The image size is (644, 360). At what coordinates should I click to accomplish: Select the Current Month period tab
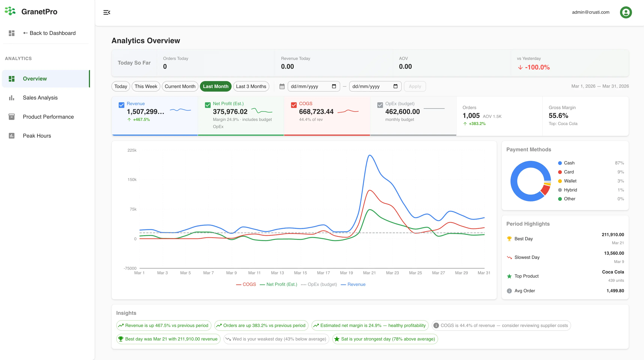(180, 86)
